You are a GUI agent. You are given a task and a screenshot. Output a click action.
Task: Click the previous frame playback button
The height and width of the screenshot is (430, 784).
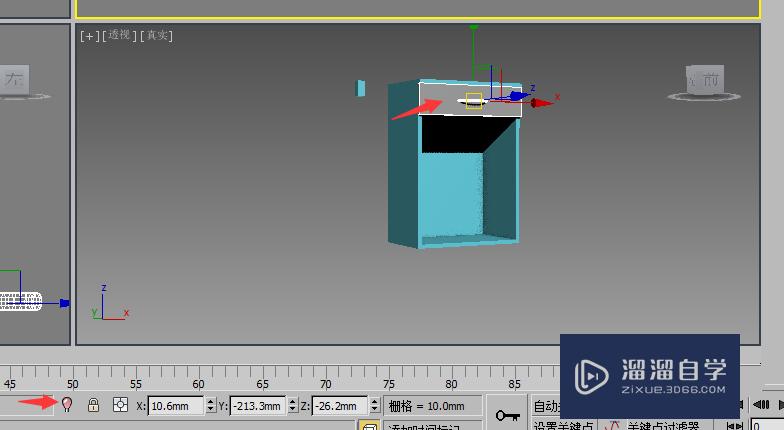[x=761, y=404]
